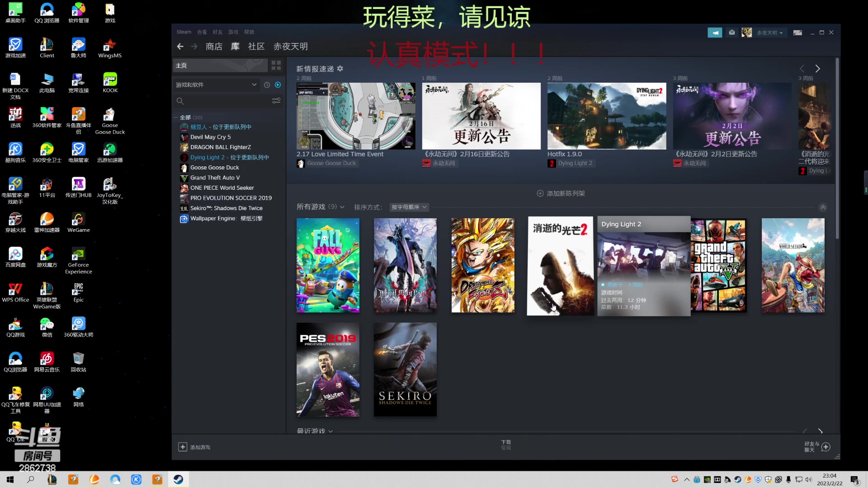This screenshot has width=868, height=488.
Task: Select Wallpaper Engine in list
Action: (x=226, y=219)
